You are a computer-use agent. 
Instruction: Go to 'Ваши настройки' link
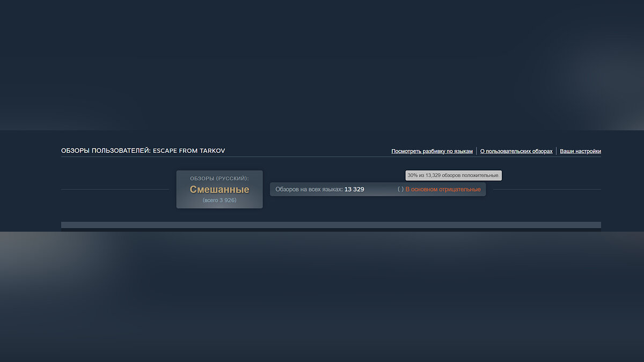tap(580, 151)
